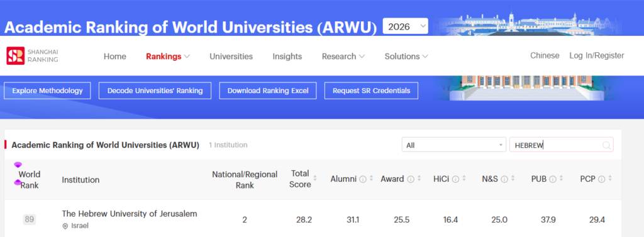Click the Award score 25.5 cell
The height and width of the screenshot is (237, 644).
tap(401, 220)
